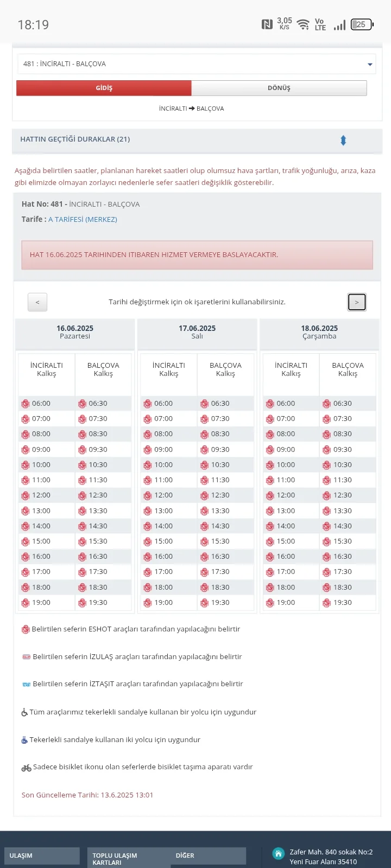This screenshot has height=868, width=391.
Task: Expand HATTIN GEÇTİĞİ DURAKLAR (21) section
Action: click(75, 139)
